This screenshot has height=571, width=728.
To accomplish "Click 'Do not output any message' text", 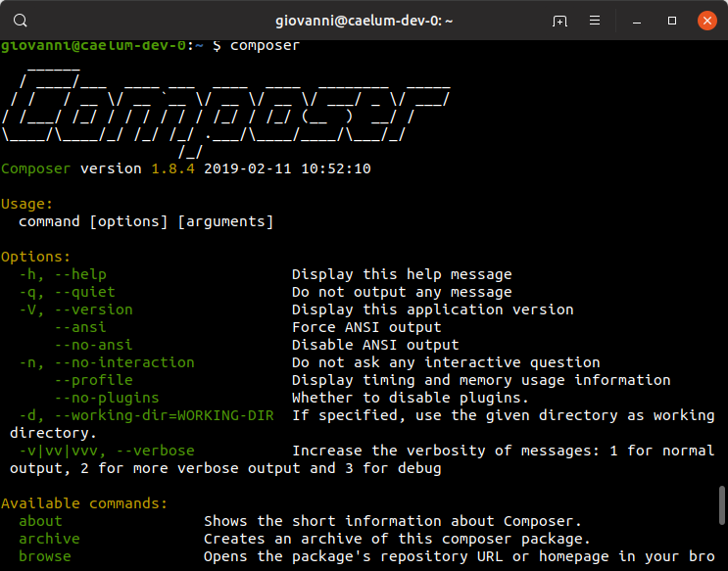I will [402, 292].
